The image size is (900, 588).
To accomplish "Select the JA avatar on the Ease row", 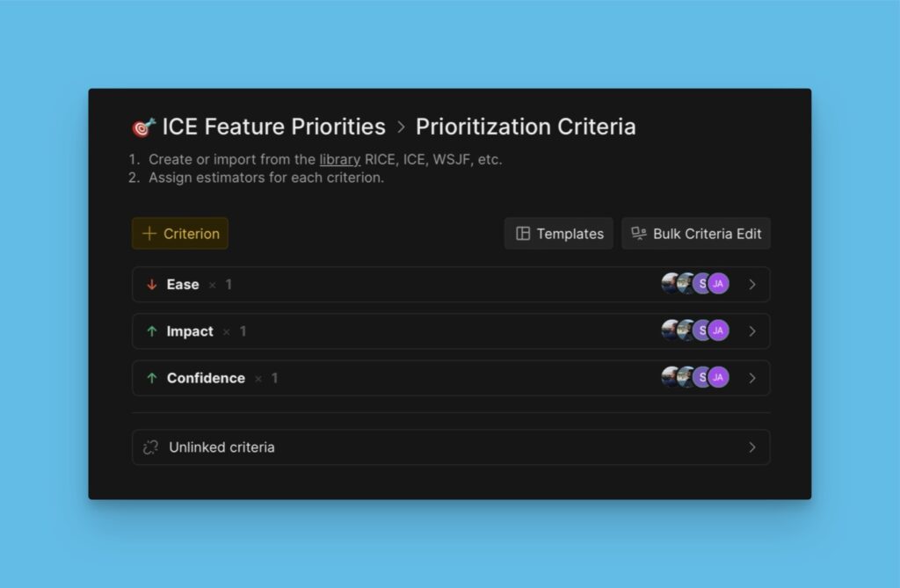I will (x=718, y=284).
